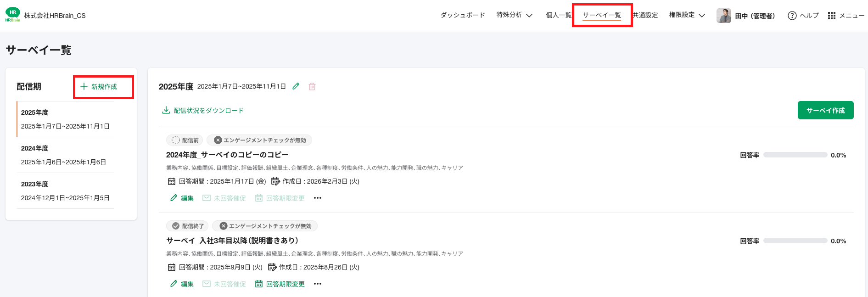
Task: Expand the 権限設定 dropdown
Action: point(687,15)
